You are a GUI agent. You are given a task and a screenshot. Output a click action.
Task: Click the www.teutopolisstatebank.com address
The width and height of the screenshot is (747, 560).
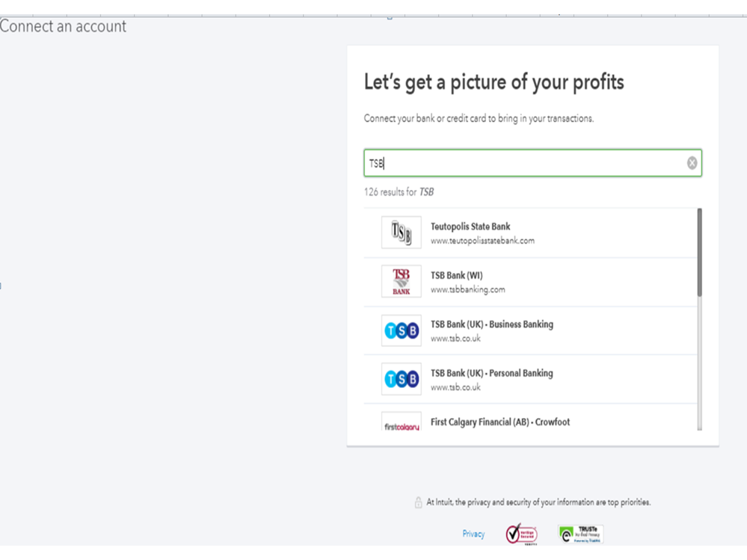(x=482, y=241)
